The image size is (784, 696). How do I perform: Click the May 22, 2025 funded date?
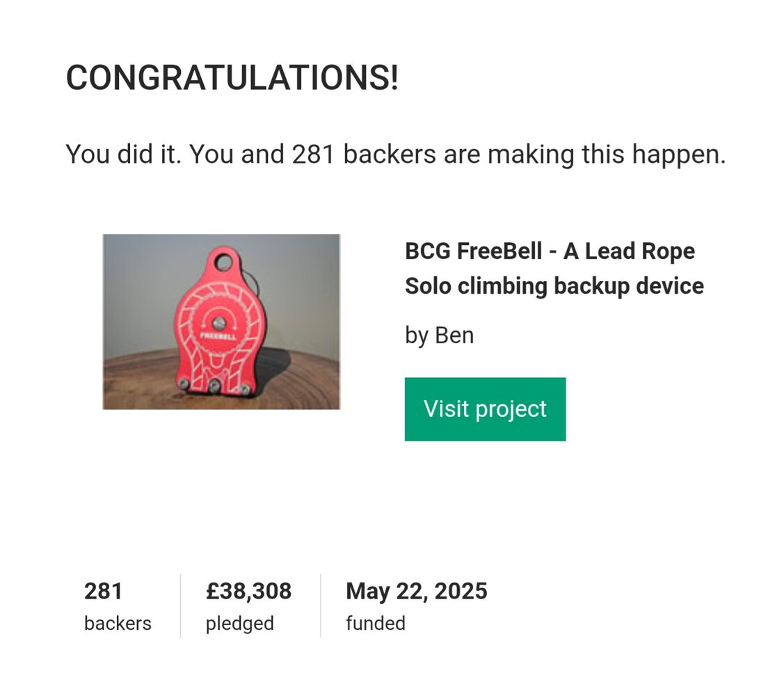pos(416,592)
